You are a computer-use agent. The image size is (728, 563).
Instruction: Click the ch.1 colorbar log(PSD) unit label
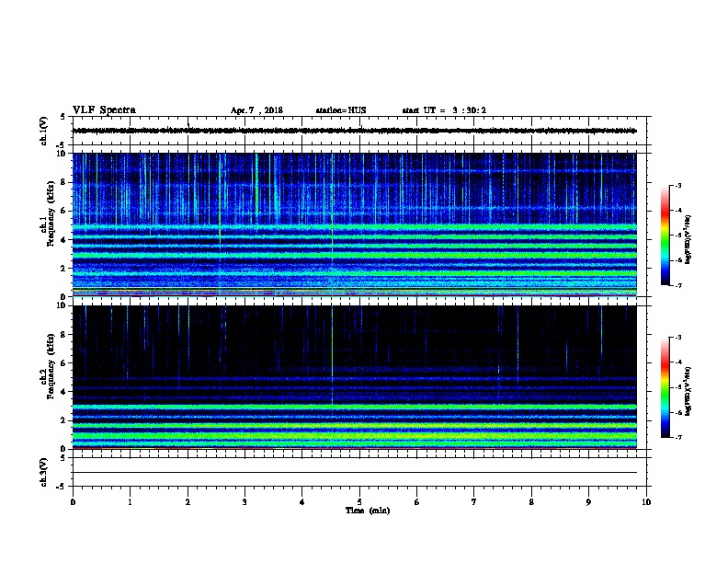[688, 239]
